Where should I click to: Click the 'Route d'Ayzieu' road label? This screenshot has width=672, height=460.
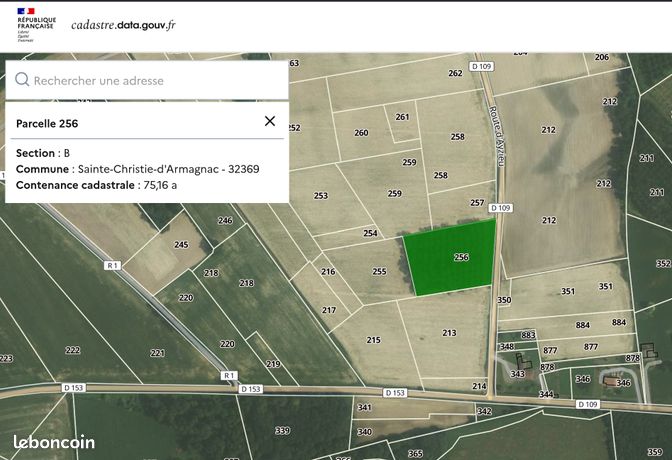[x=497, y=136]
